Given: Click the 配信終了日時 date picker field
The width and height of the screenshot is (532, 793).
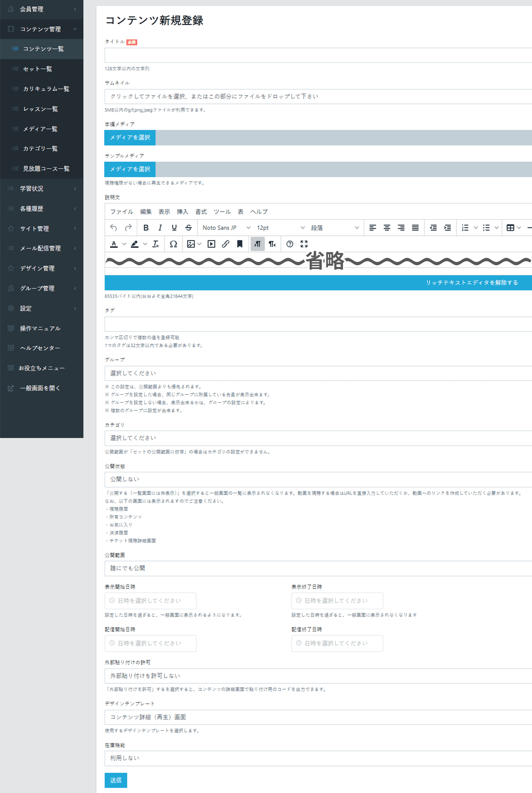Looking at the screenshot, I should [337, 643].
